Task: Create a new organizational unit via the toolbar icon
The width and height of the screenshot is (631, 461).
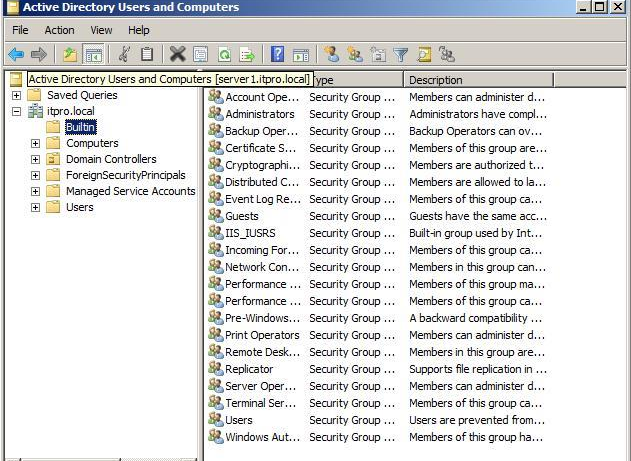Action: tap(378, 54)
